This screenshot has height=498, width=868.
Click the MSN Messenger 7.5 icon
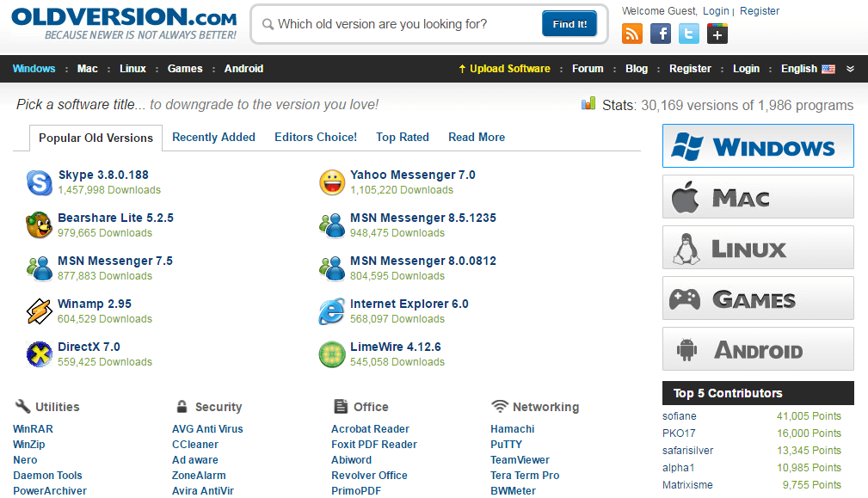pos(40,268)
